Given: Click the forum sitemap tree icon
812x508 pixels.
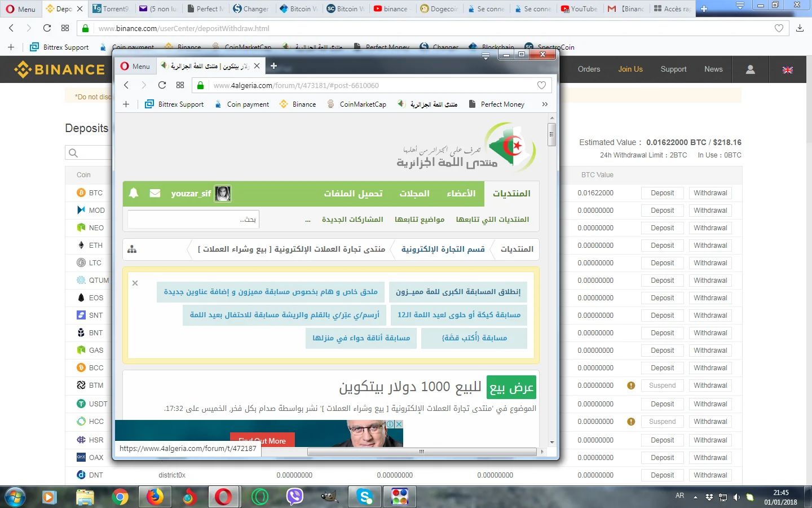Looking at the screenshot, I should 132,249.
